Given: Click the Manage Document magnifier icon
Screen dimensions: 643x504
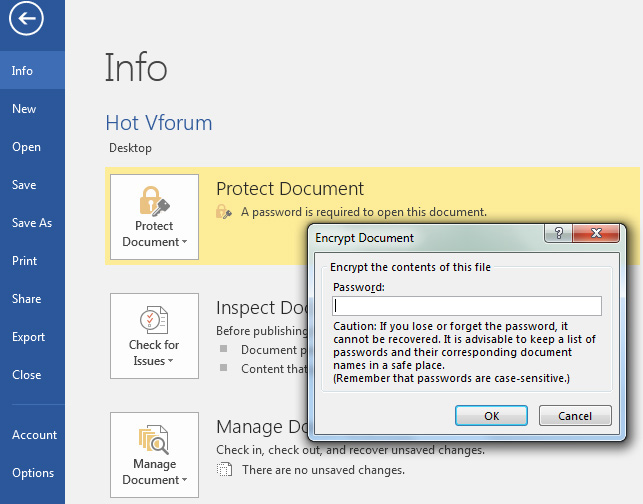Looking at the screenshot, I should click(x=154, y=438).
